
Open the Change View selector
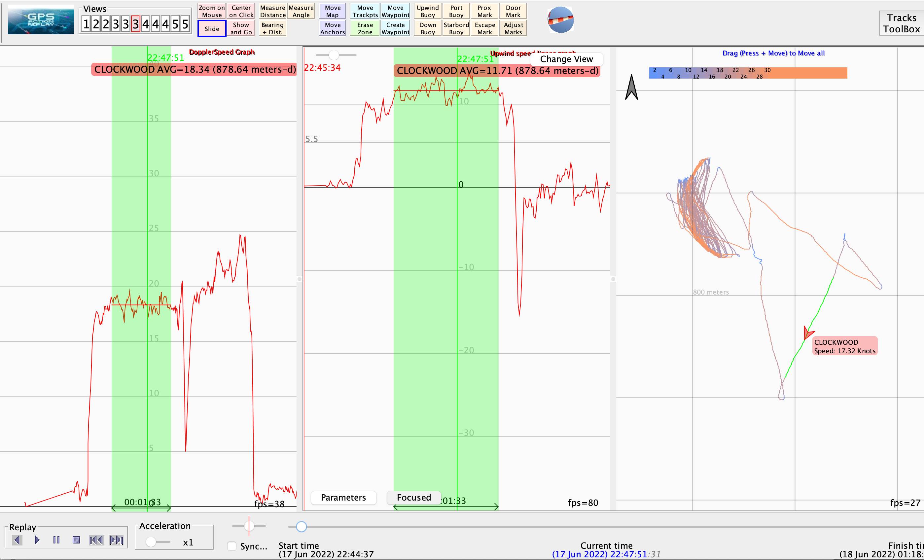click(x=566, y=59)
